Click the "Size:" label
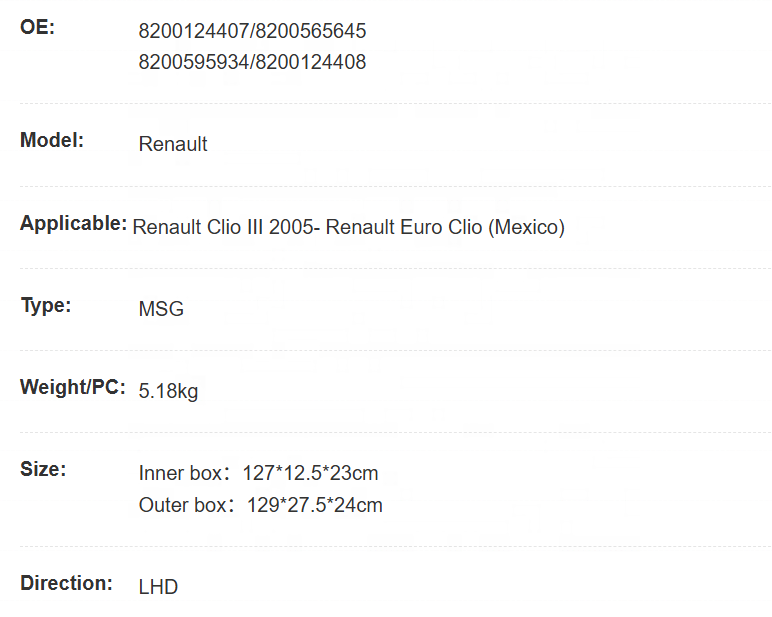The height and width of the screenshot is (617, 772). tap(43, 468)
